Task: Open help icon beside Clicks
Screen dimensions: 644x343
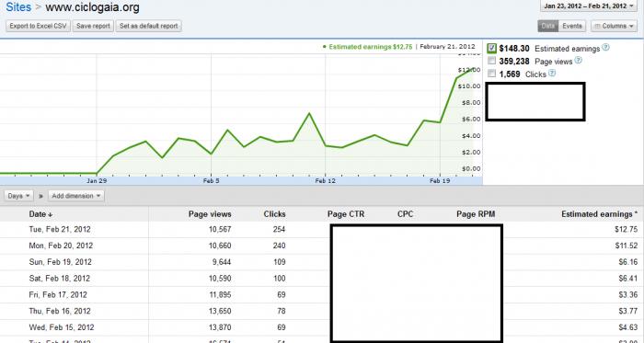Action: [552, 73]
